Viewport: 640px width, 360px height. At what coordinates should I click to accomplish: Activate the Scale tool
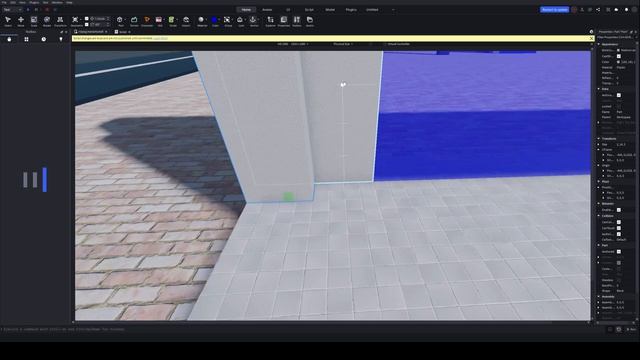coord(34,21)
